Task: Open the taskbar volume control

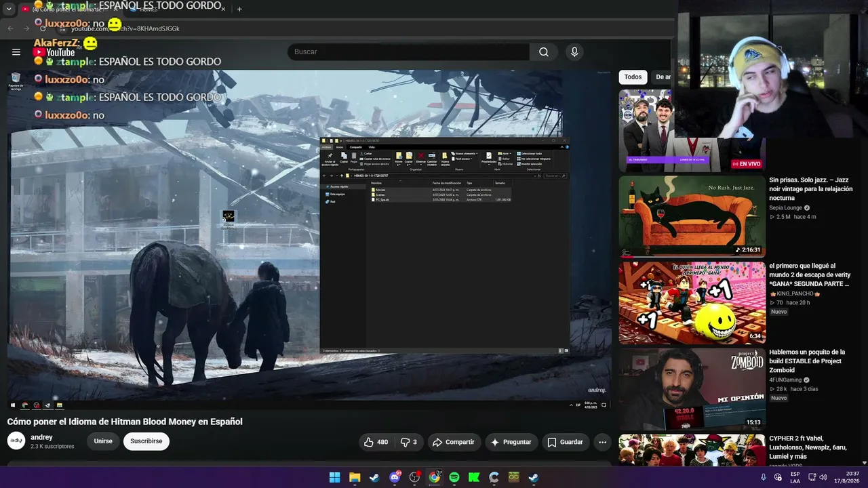Action: tap(823, 477)
